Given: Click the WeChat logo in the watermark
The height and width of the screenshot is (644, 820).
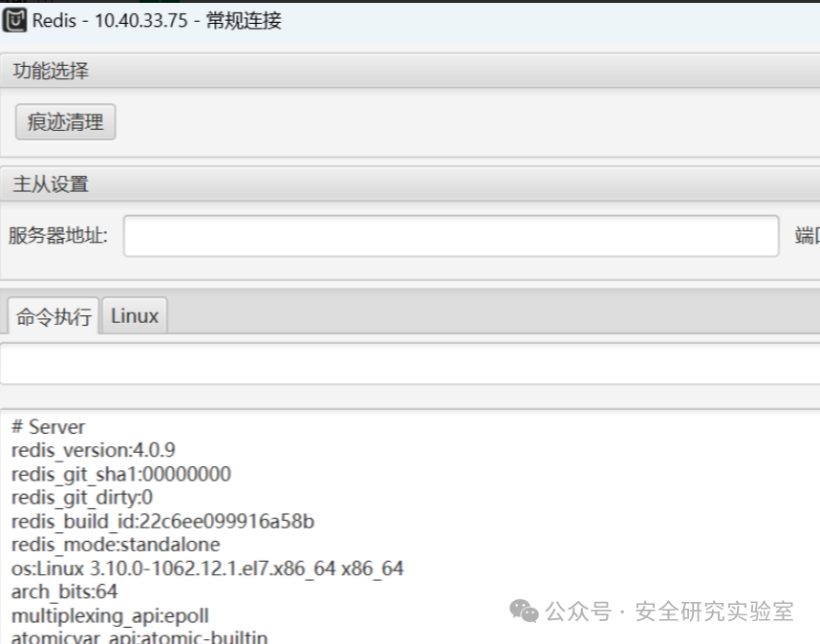Looking at the screenshot, I should (x=524, y=612).
